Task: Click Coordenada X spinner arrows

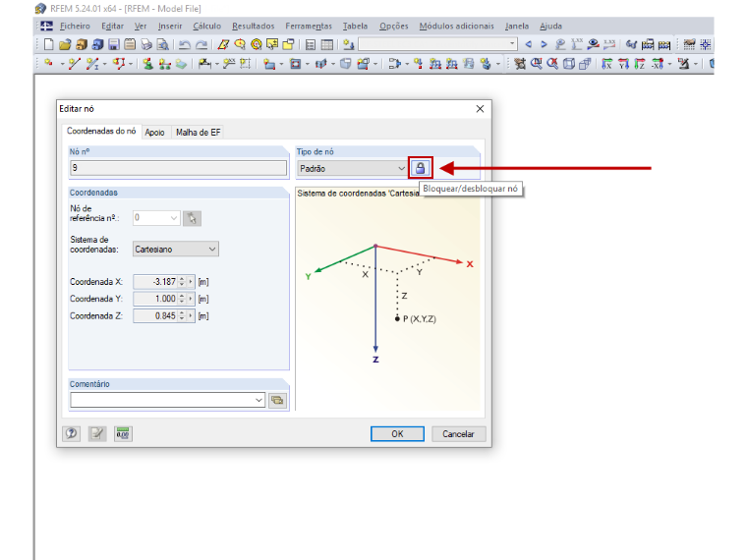Action: [182, 282]
